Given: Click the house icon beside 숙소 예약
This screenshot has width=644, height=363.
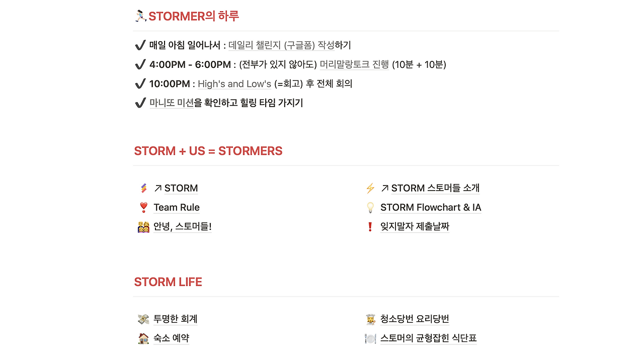Looking at the screenshot, I should pos(143,338).
